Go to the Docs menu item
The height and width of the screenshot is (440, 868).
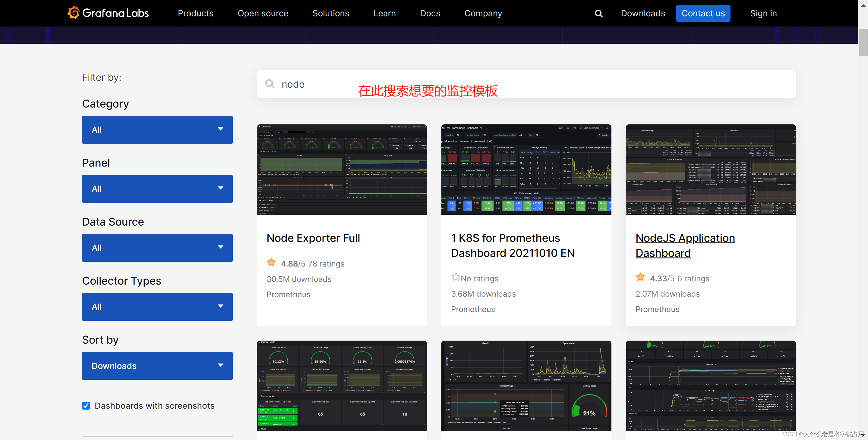(430, 14)
